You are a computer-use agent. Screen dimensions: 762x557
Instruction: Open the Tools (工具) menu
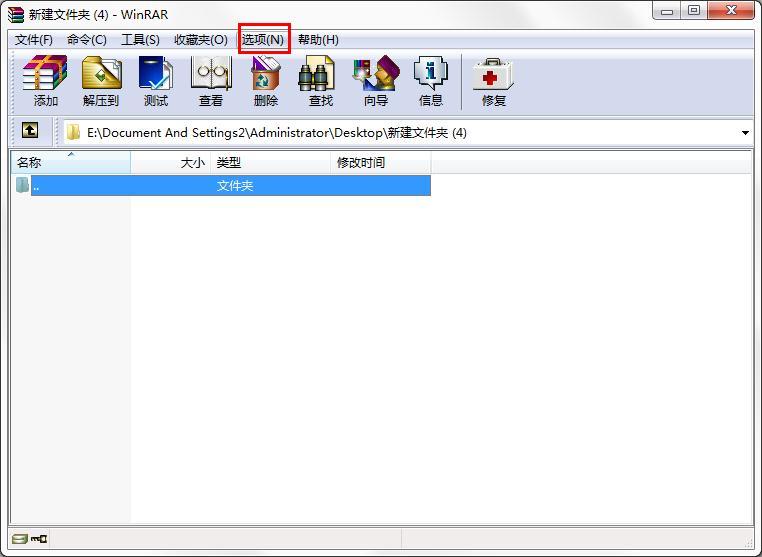[x=140, y=40]
